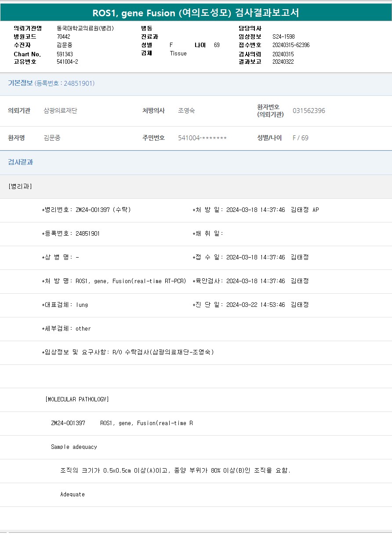This screenshot has height=546, width=392.
Task: Select the 기본정보 section header
Action: pos(20,83)
